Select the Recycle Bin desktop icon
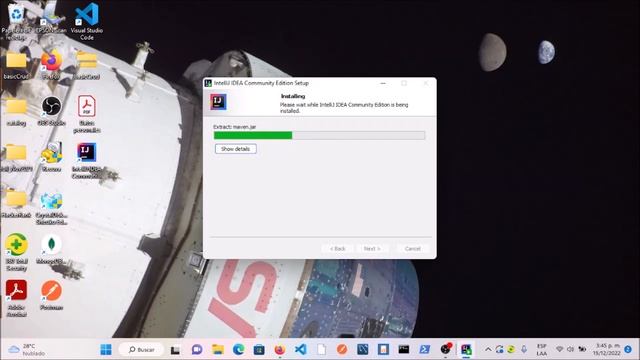640x360 pixels. pos(16,20)
